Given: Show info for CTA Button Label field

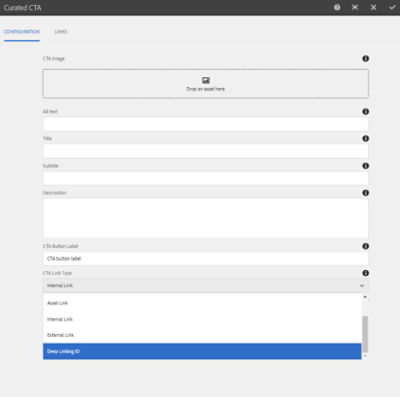Looking at the screenshot, I should pos(366,246).
